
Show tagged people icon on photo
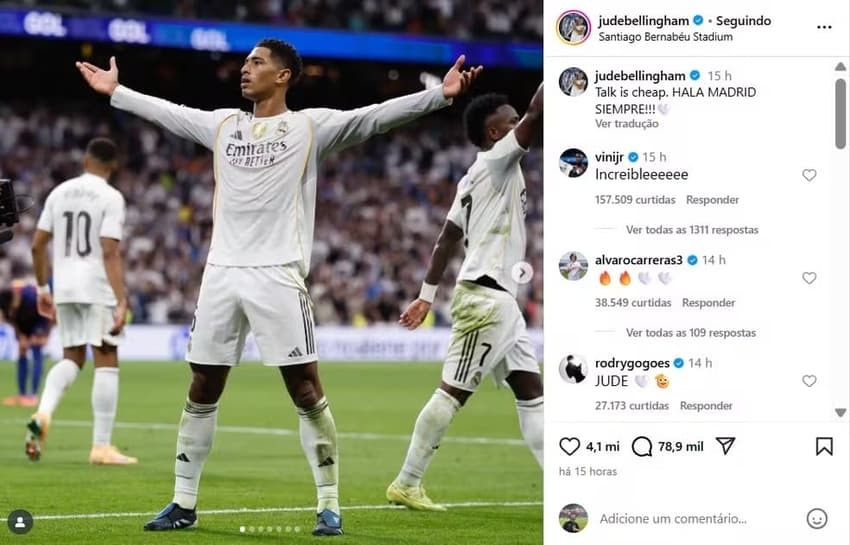(20, 522)
